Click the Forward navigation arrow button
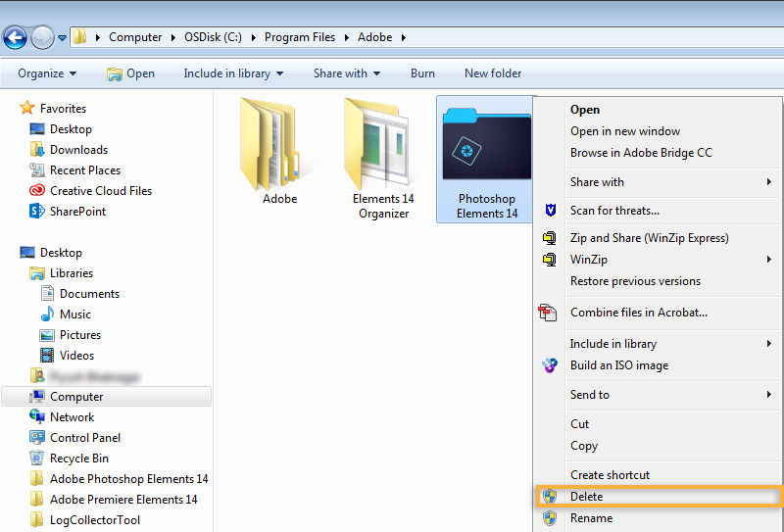The image size is (784, 532). pos(42,37)
